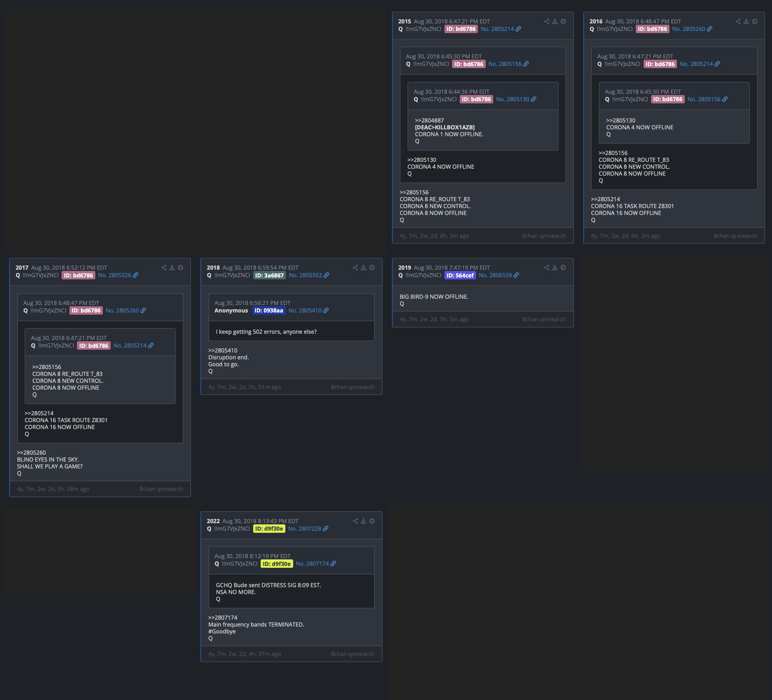Click the share icon on post 2019

[546, 268]
